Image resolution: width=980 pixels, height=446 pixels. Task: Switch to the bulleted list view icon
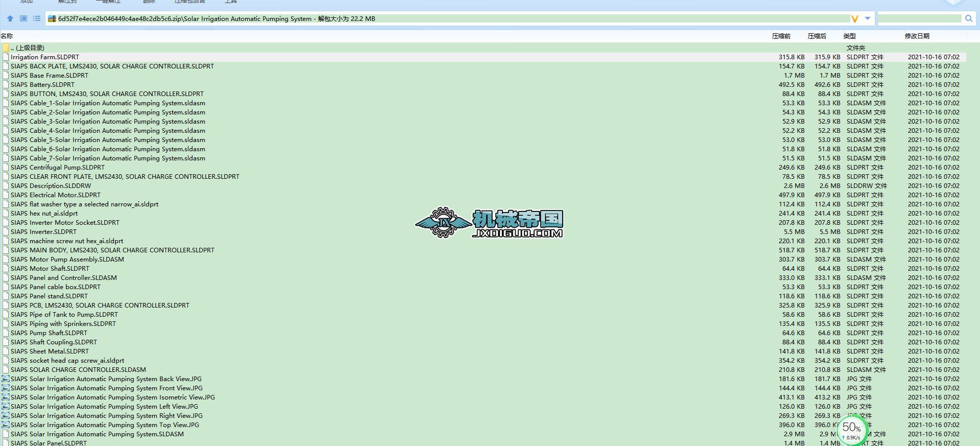(37, 18)
